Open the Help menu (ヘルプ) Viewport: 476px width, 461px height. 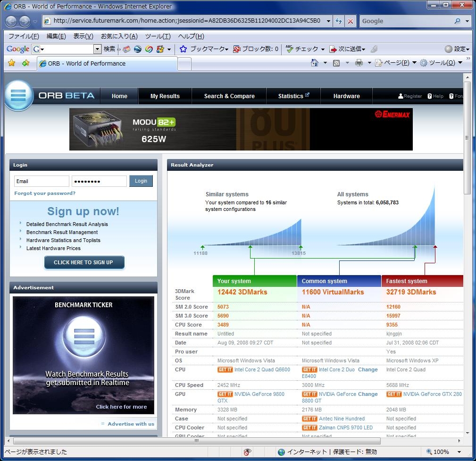[191, 36]
